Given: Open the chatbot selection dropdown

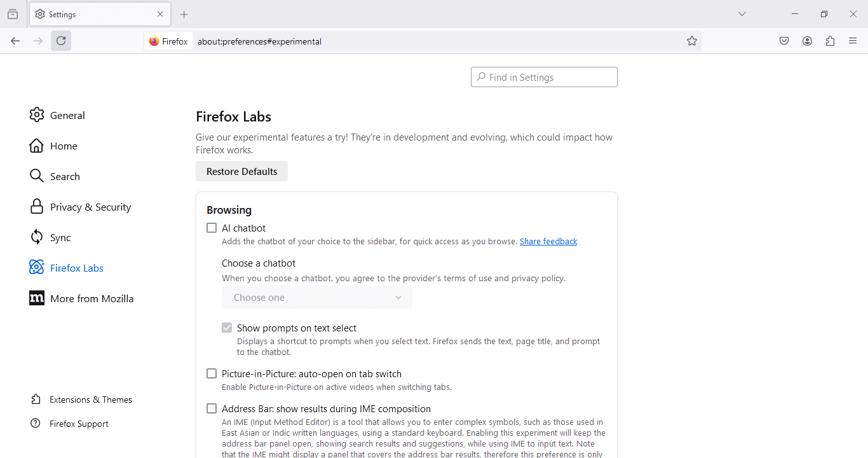Looking at the screenshot, I should 316,297.
